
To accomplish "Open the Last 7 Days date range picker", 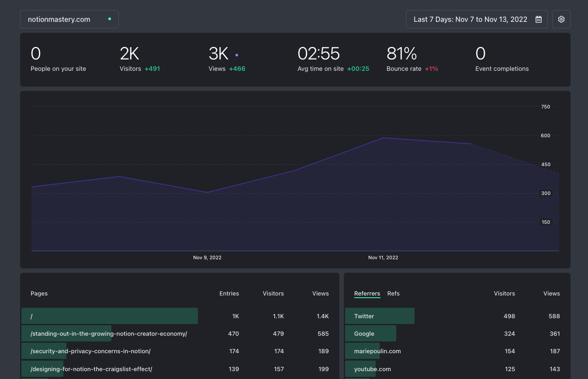I will point(477,19).
